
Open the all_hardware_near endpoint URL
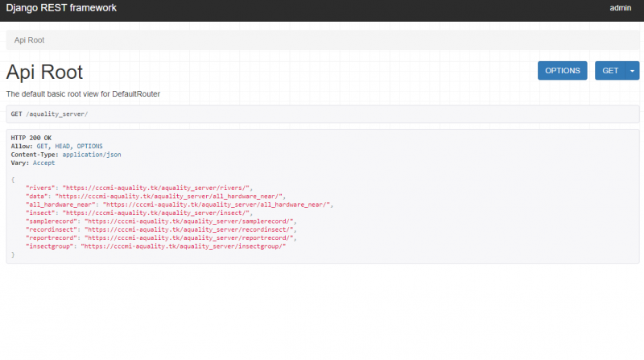[x=216, y=205]
